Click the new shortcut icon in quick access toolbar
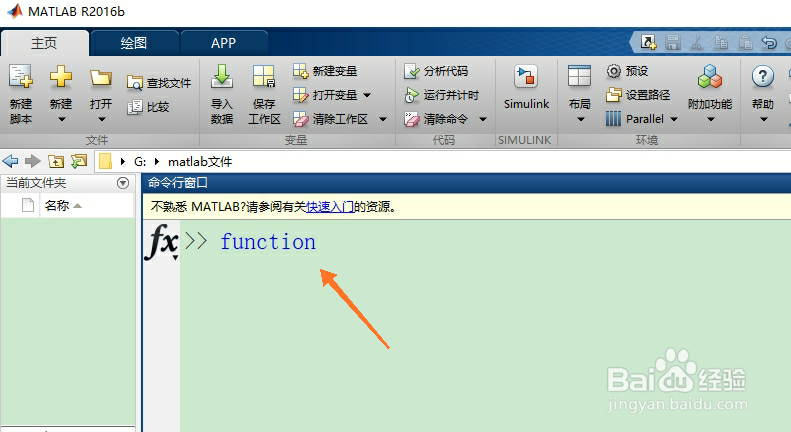Image resolution: width=791 pixels, height=432 pixels. click(648, 42)
